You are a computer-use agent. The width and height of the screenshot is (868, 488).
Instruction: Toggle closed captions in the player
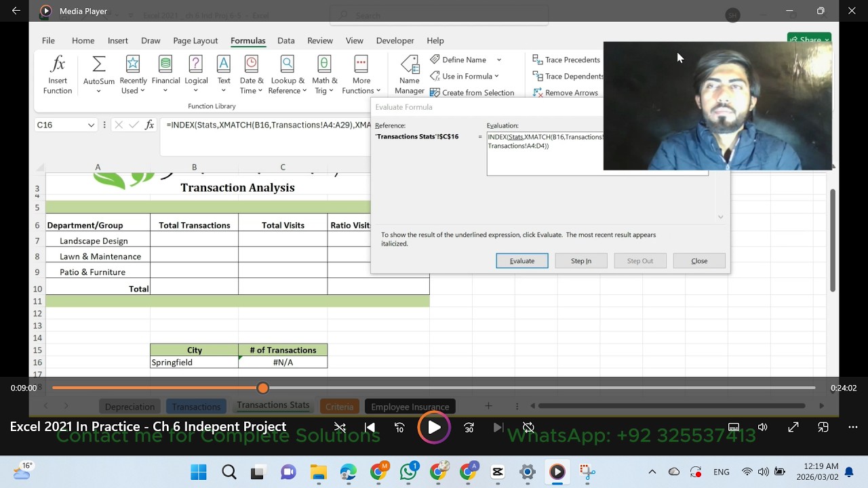tap(733, 427)
